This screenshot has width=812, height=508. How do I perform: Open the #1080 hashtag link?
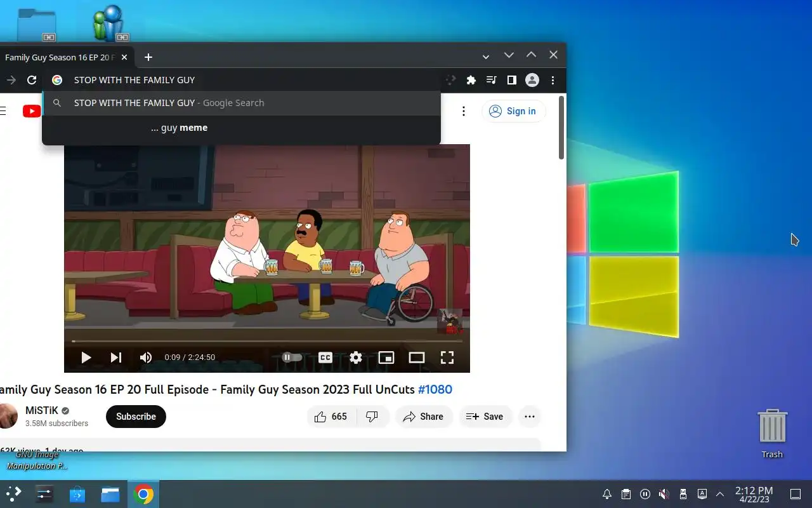[x=435, y=389]
